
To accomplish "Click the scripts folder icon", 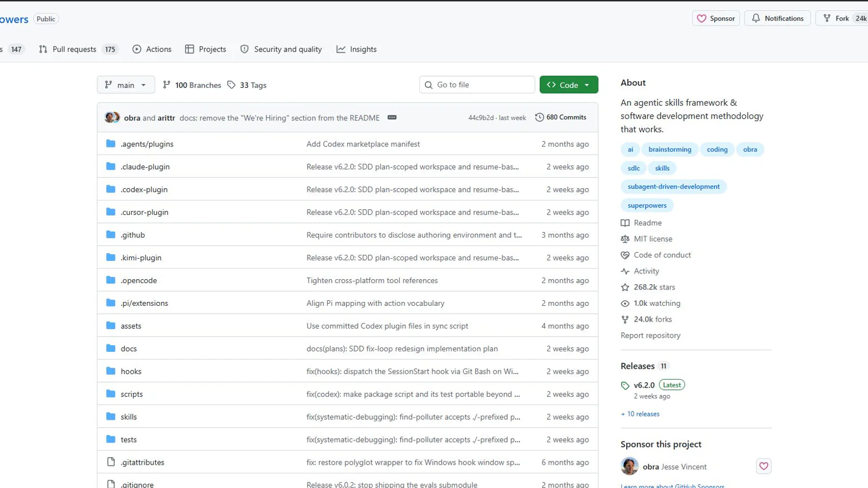I will coord(111,394).
